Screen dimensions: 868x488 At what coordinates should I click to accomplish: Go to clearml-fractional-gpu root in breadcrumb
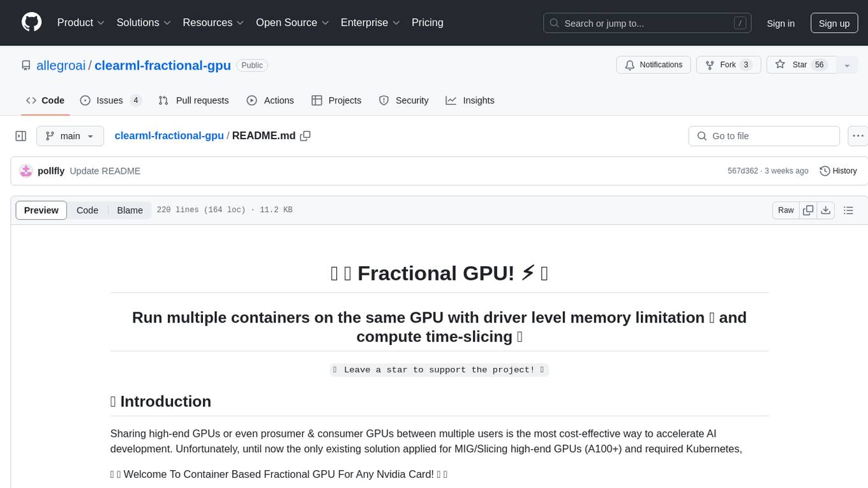(x=169, y=135)
